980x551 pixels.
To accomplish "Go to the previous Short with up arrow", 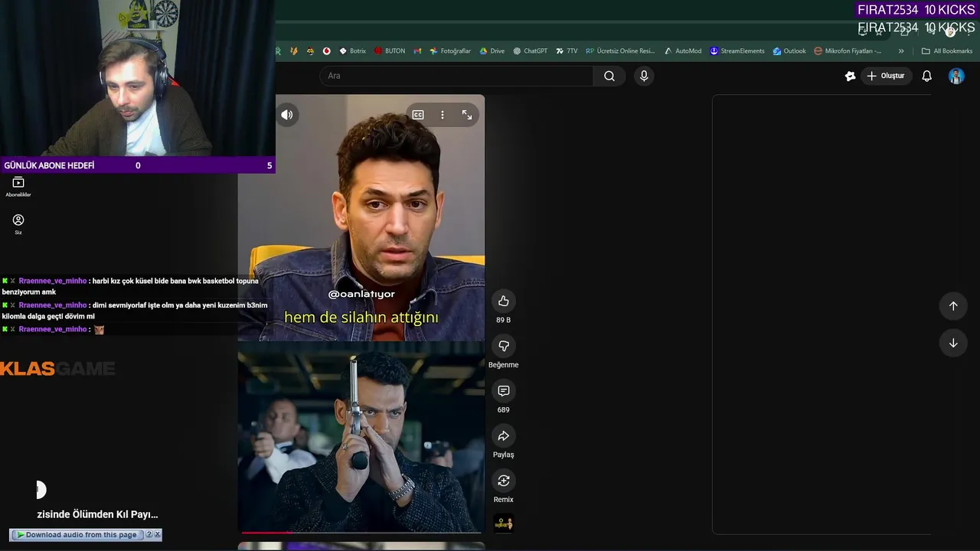I will [x=953, y=306].
